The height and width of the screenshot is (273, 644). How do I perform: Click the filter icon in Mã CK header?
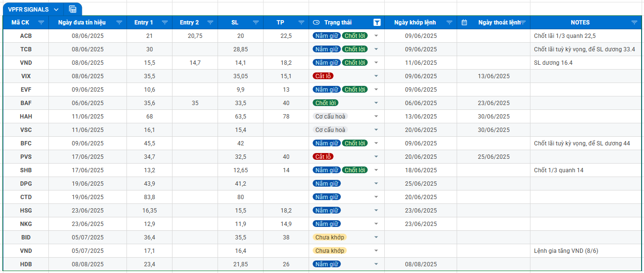[41, 23]
